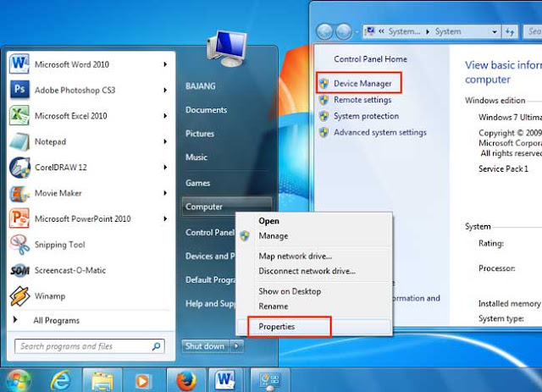
Task: Click the System breadcrumb in address bar
Action: pyautogui.click(x=448, y=31)
